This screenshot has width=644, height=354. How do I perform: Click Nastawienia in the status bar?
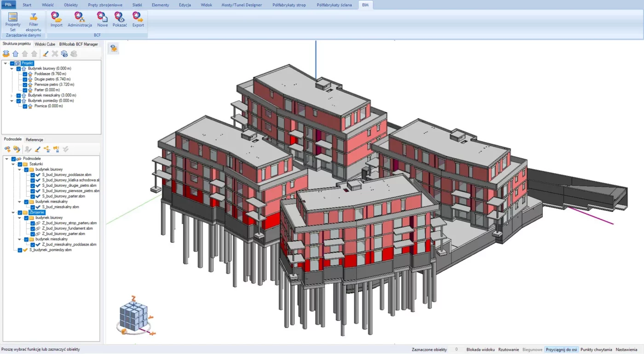coord(627,349)
